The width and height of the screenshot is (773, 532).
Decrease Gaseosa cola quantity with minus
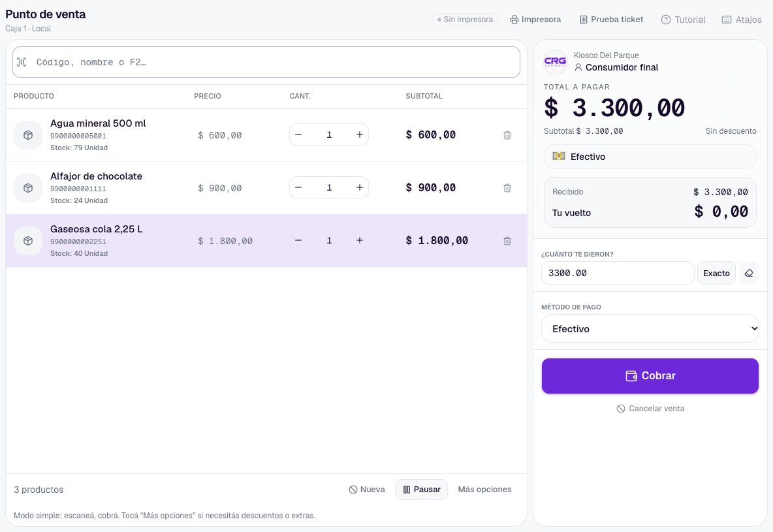(298, 240)
